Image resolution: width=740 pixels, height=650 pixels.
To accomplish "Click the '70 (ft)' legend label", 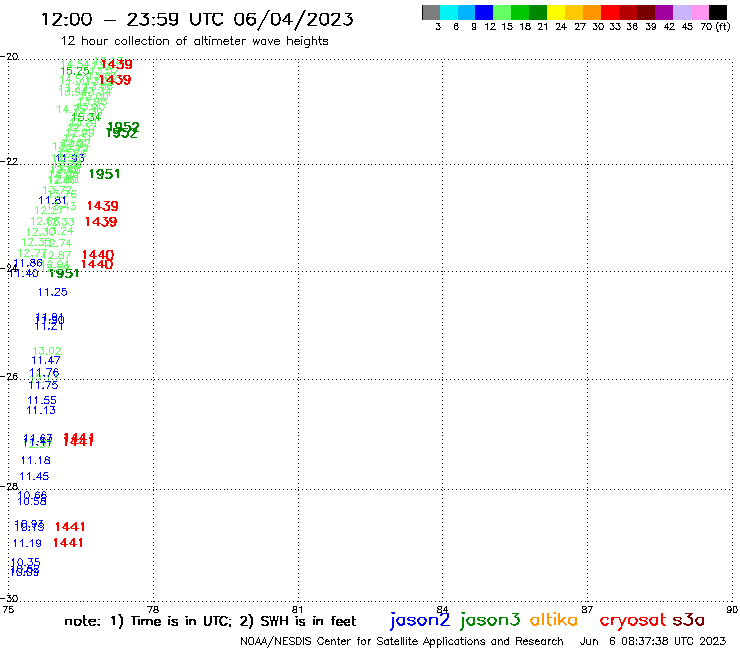I will (715, 27).
